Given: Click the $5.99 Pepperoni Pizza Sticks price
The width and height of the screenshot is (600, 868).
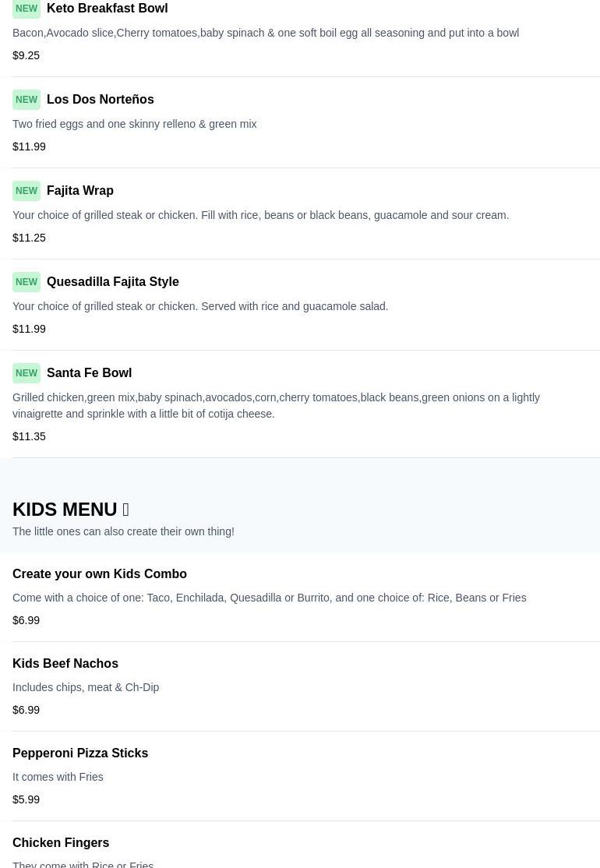Looking at the screenshot, I should tap(26, 800).
